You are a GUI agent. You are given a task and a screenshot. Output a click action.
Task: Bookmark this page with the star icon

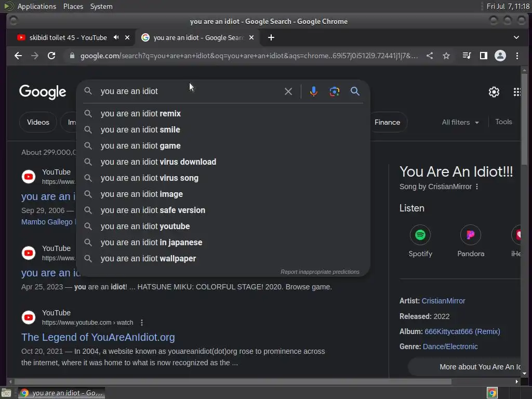(446, 56)
